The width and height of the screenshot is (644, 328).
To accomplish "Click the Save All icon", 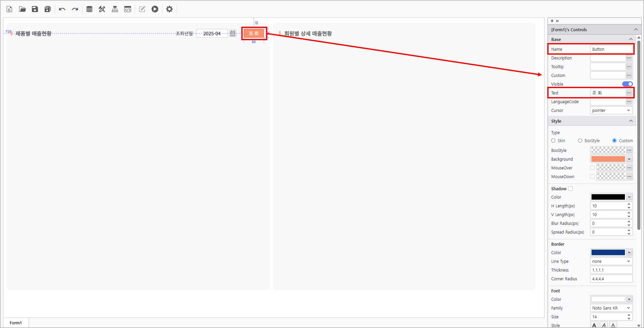I will [48, 9].
